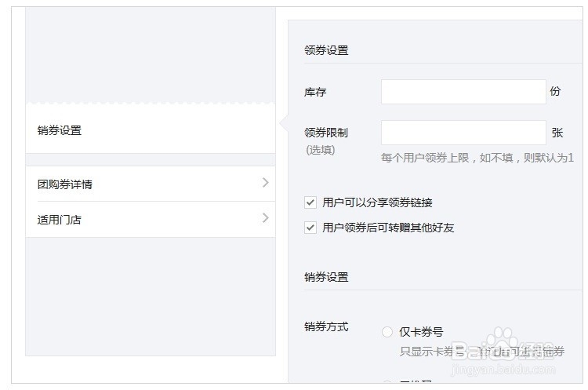Click the 销券方式 label

(326, 326)
